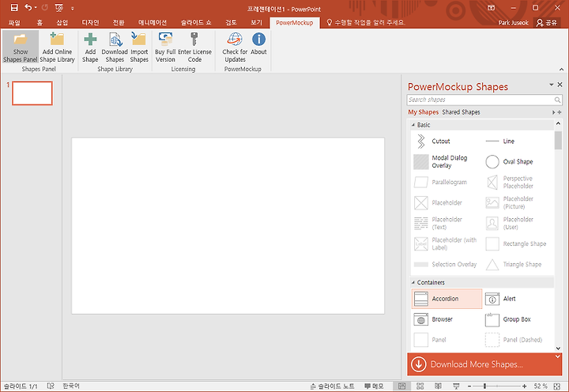Switch to the 삽입 ribbon tab
The image size is (569, 392).
click(x=62, y=22)
